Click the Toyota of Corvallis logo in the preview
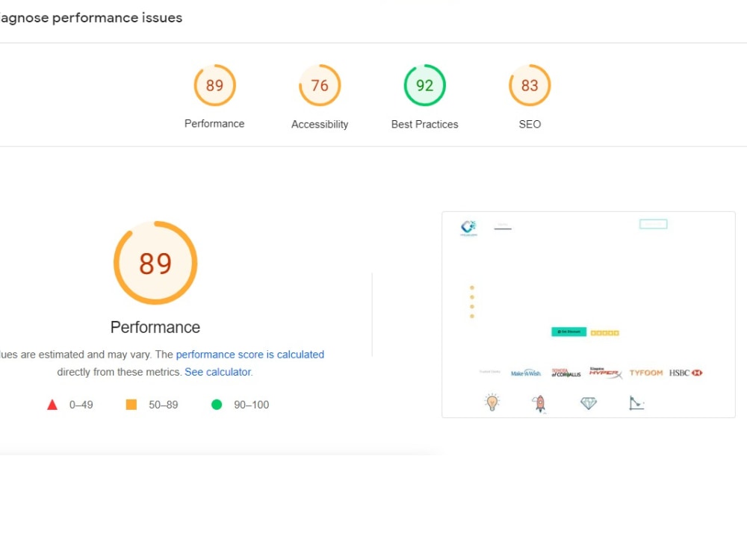Image resolution: width=747 pixels, height=560 pixels. click(566, 373)
